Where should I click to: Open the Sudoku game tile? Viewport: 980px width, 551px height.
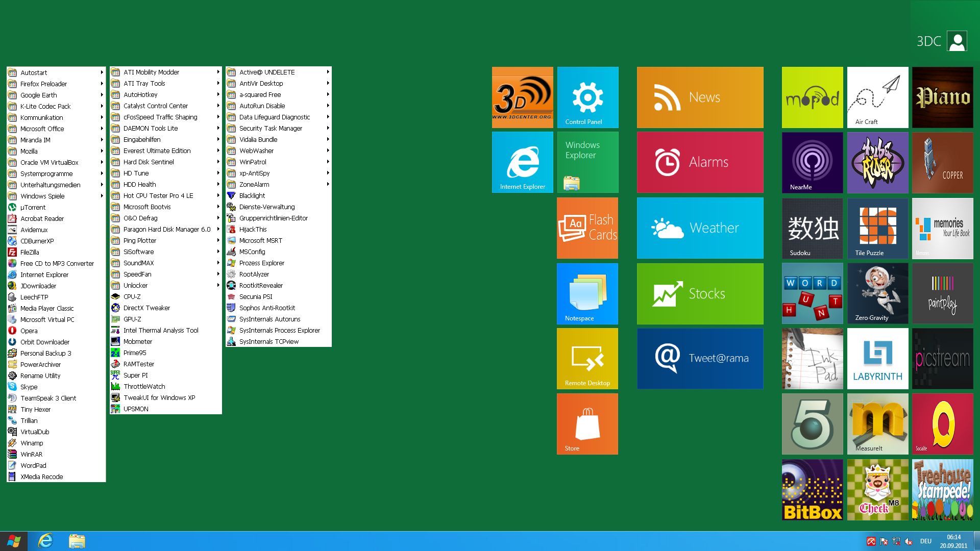click(812, 228)
